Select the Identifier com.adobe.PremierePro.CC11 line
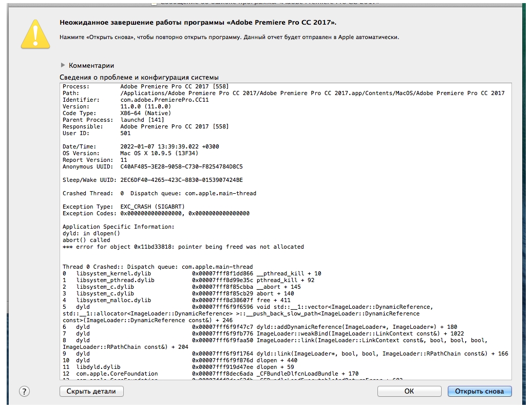 pyautogui.click(x=136, y=100)
